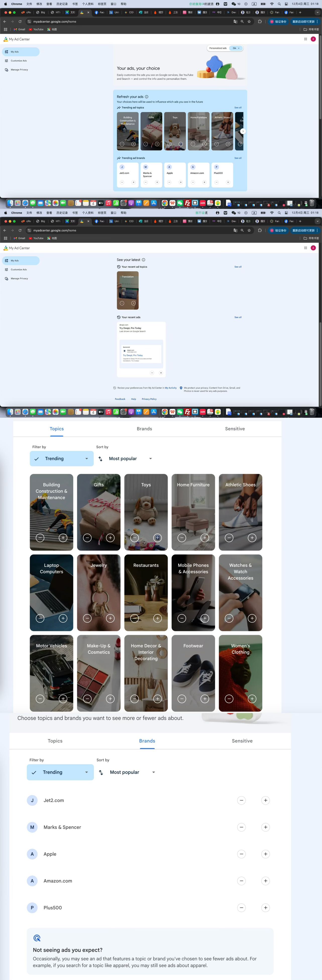Image resolution: width=322 pixels, height=980 pixels.
Task: Click minus icon on the Translation topic card
Action: 122,303
